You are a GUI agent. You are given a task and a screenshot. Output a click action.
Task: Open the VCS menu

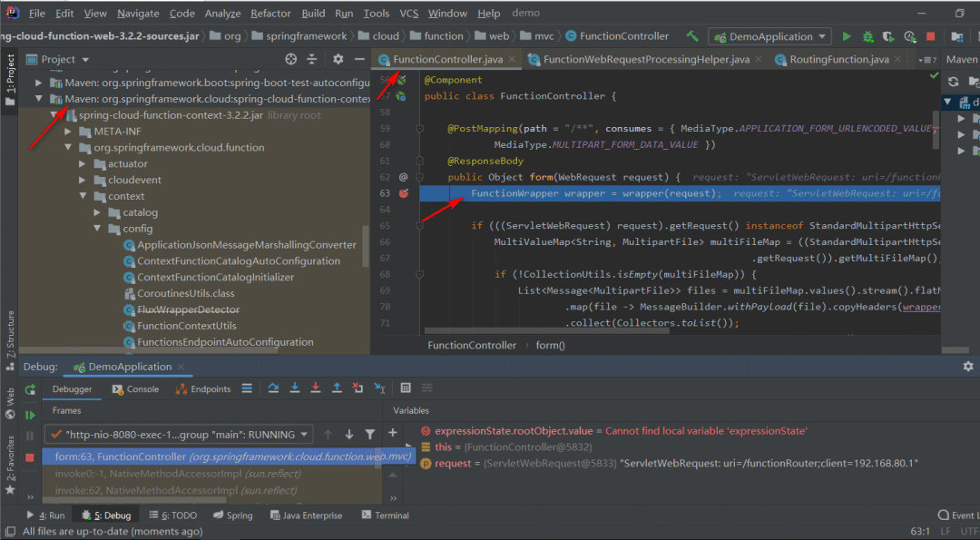point(408,13)
